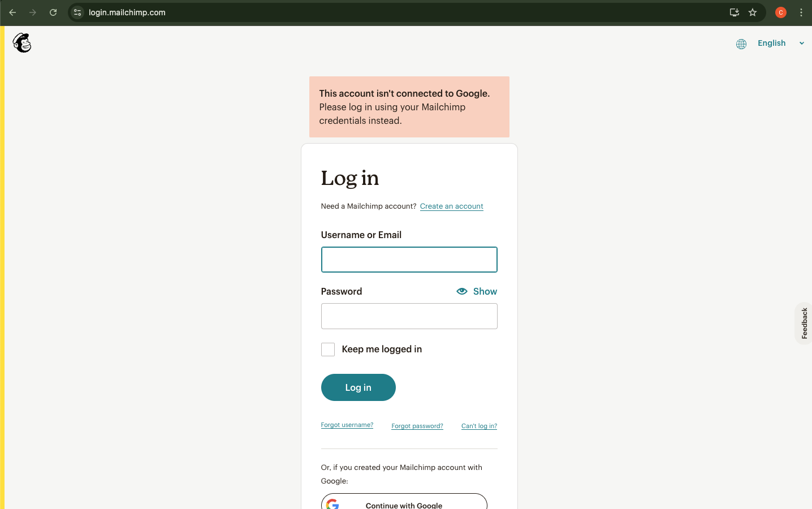Viewport: 812px width, 509px height.
Task: Open the Feedback side tab
Action: (804, 323)
